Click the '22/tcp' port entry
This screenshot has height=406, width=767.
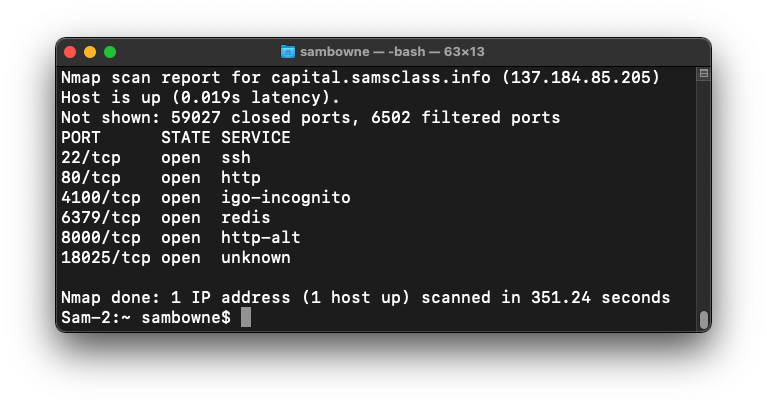[x=86, y=158]
